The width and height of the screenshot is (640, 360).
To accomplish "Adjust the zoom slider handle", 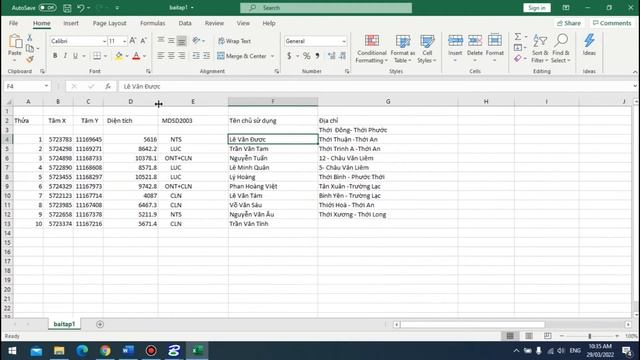I will click(x=589, y=336).
